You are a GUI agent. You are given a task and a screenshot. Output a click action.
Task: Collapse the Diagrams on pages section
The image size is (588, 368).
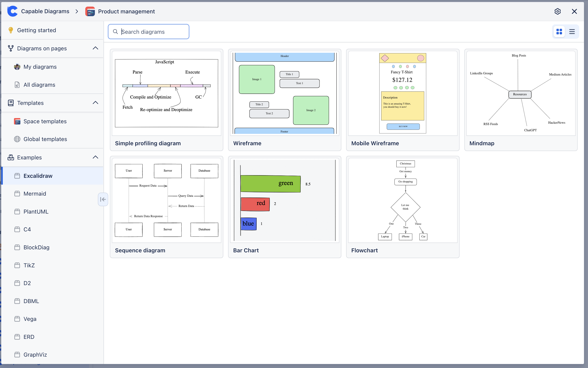click(x=95, y=48)
